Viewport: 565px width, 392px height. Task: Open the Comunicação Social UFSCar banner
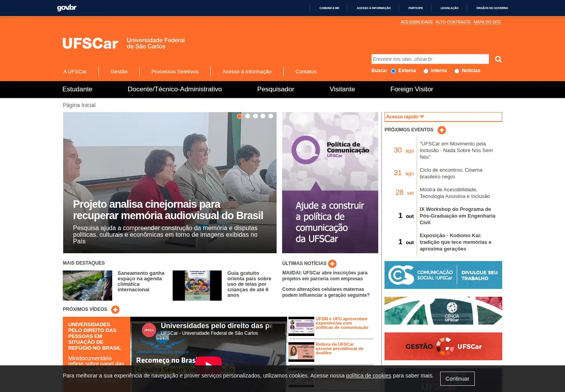coord(443,275)
